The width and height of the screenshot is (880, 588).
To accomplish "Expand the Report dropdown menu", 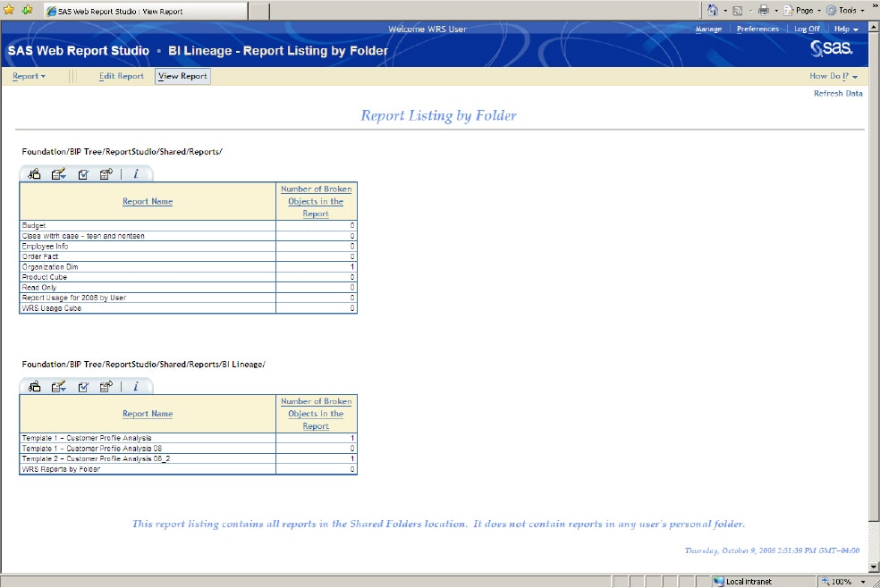I will click(30, 76).
